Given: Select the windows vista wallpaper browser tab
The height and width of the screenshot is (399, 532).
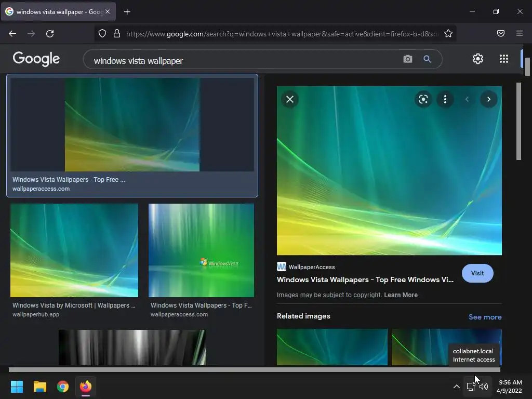Looking at the screenshot, I should click(58, 12).
